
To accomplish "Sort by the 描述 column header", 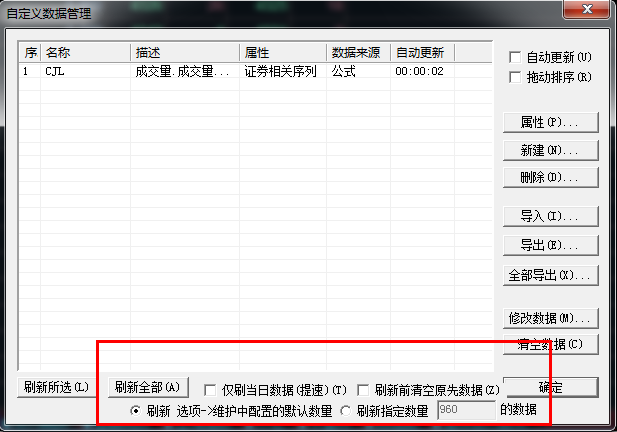I will pyautogui.click(x=185, y=53).
